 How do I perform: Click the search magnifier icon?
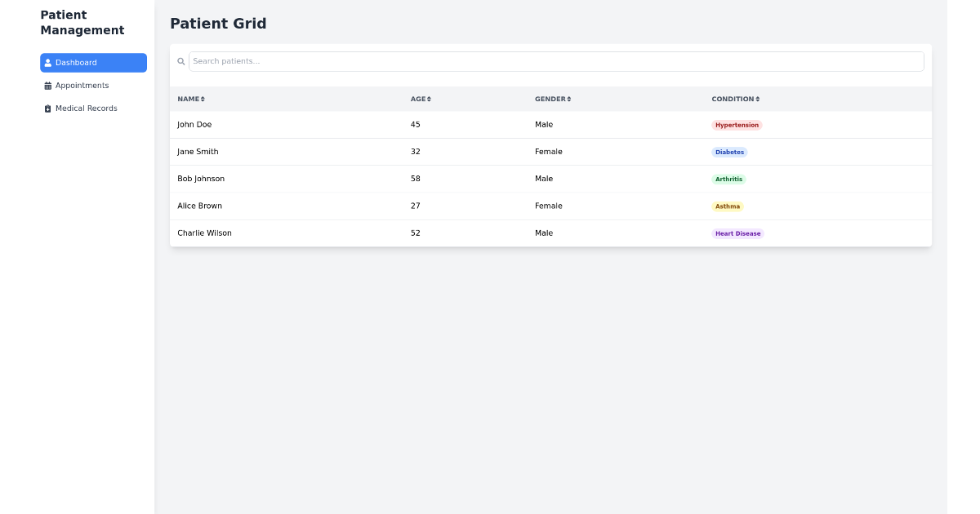click(x=181, y=60)
